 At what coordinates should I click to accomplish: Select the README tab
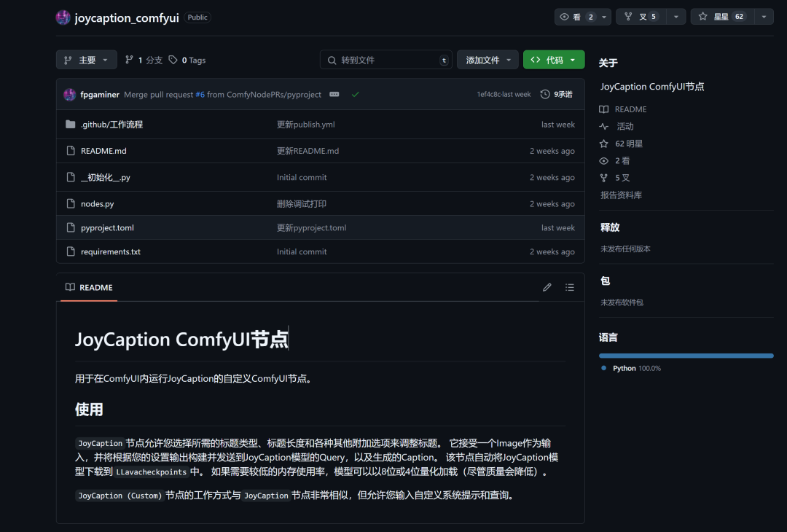click(x=89, y=288)
